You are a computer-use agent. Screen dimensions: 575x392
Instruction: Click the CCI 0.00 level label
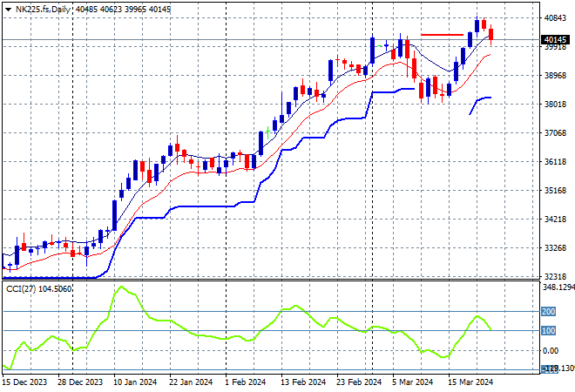551,351
